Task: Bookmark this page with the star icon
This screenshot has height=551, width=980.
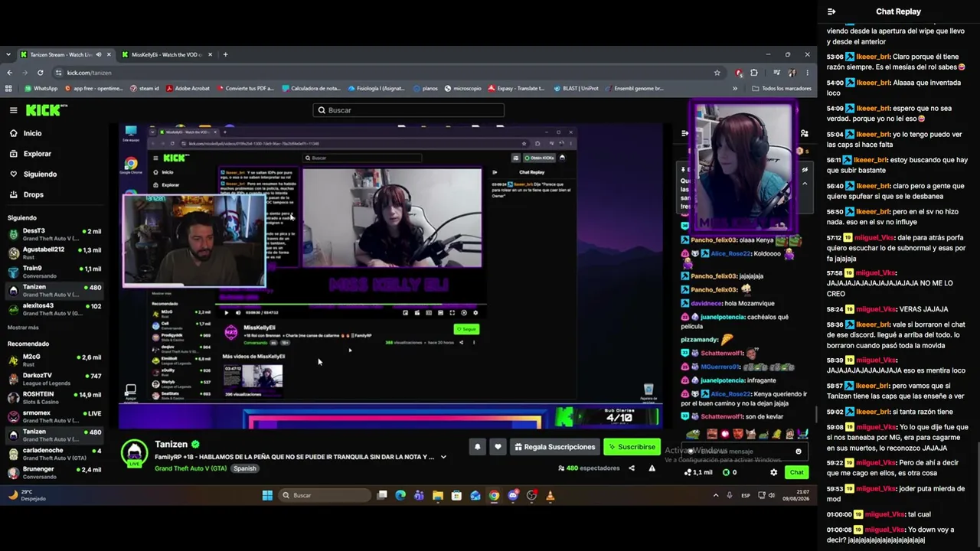Action: 717,73
